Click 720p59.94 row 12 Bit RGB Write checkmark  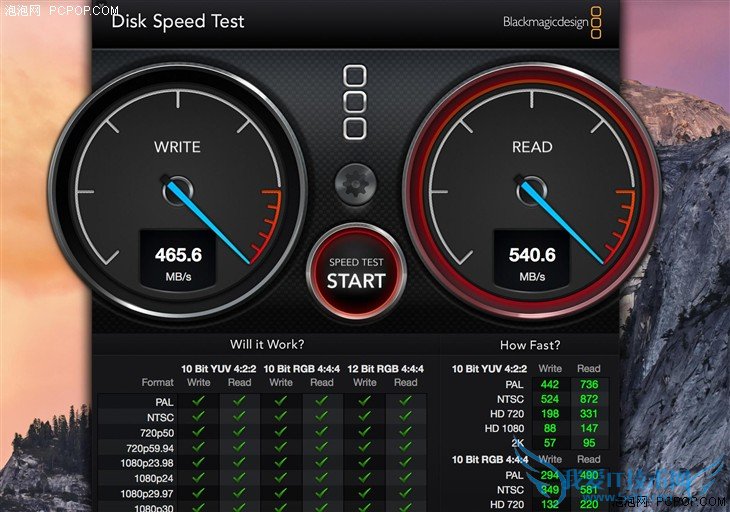coord(365,447)
